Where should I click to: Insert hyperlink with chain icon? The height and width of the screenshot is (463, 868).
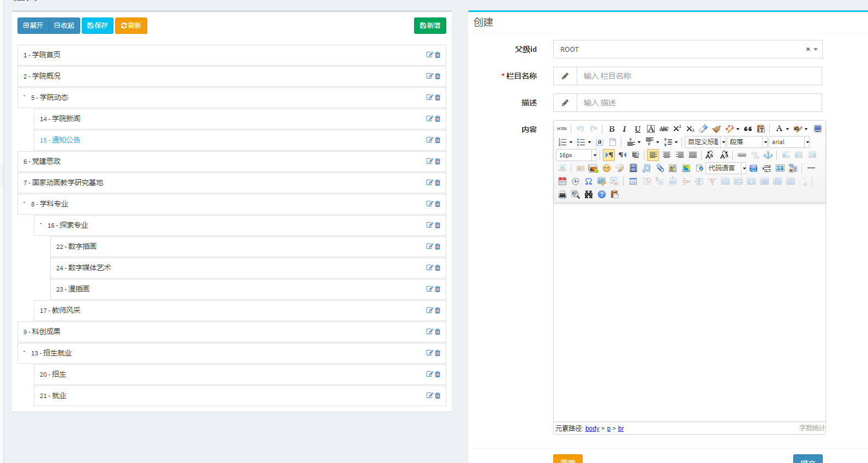pos(742,155)
